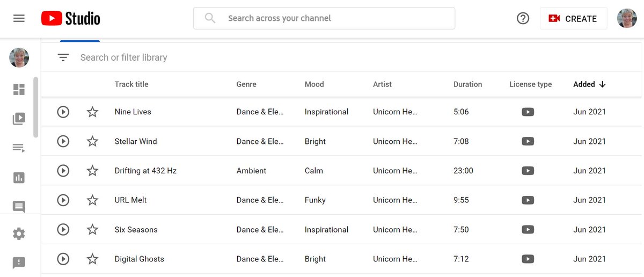
Task: Click the Duration column header
Action: coord(468,84)
